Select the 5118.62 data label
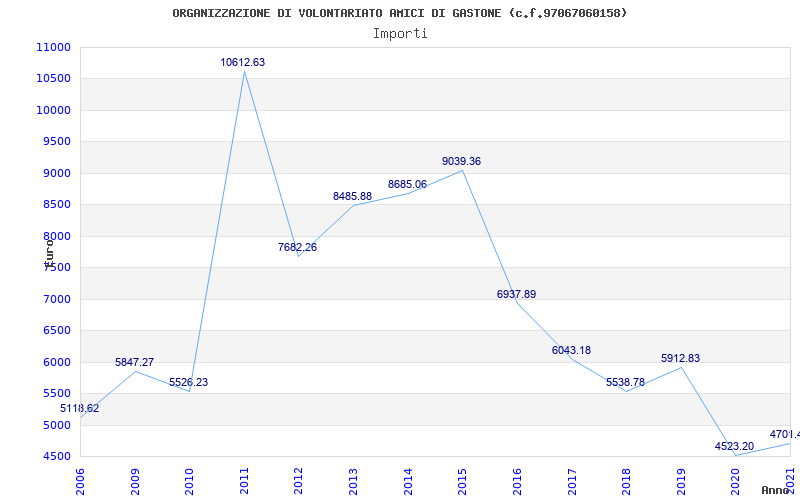The image size is (800, 500). tap(80, 408)
